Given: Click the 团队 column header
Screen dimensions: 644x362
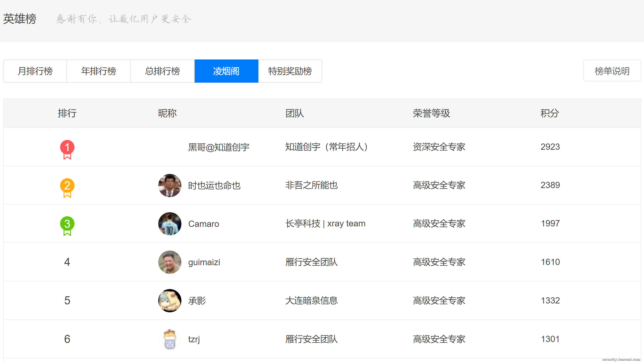Looking at the screenshot, I should pyautogui.click(x=294, y=113).
